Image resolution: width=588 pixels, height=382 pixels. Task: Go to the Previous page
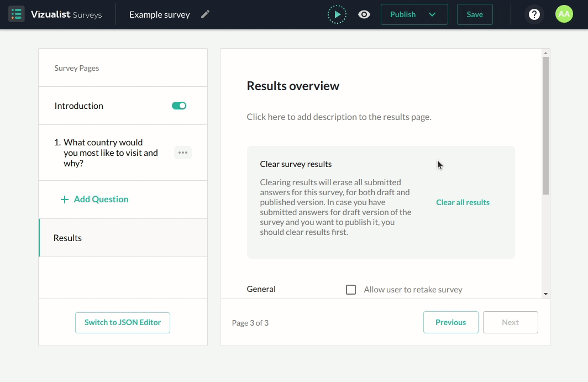pos(450,322)
